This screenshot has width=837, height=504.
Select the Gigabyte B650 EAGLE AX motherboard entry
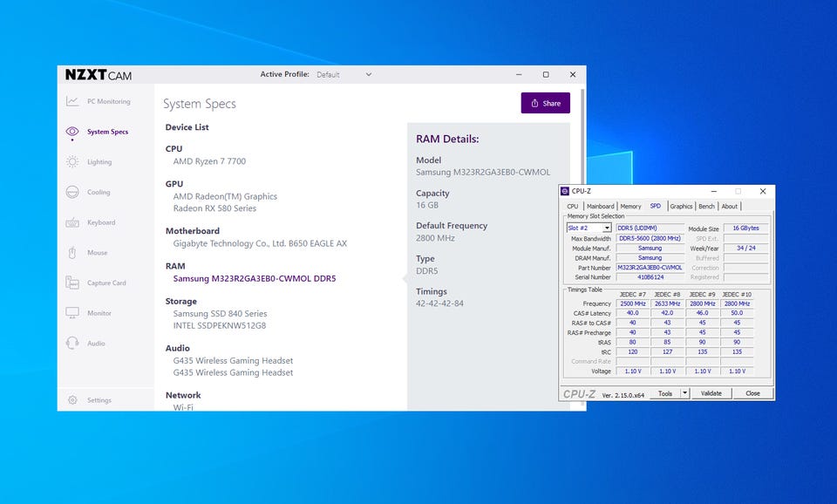tap(260, 243)
